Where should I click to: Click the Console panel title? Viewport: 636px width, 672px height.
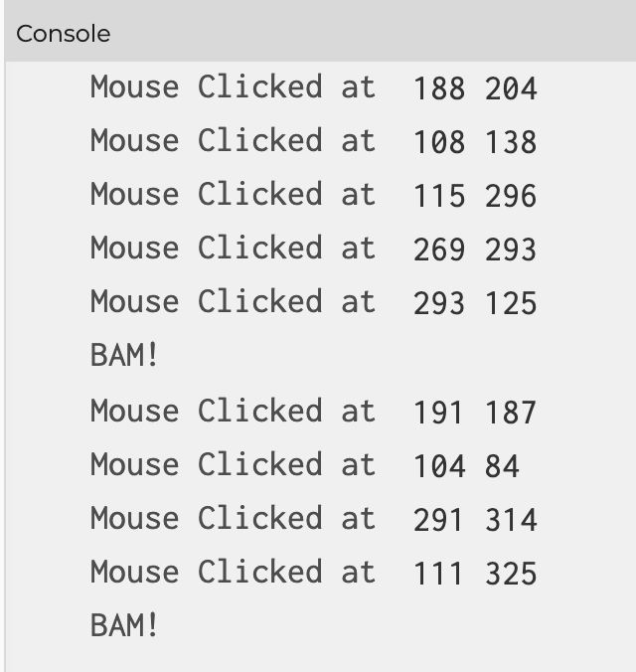point(64,34)
